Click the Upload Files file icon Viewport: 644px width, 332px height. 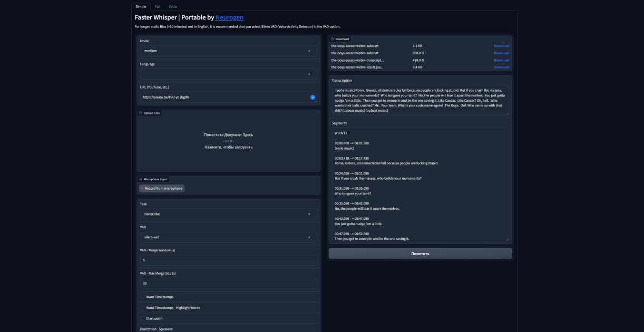[x=141, y=113]
